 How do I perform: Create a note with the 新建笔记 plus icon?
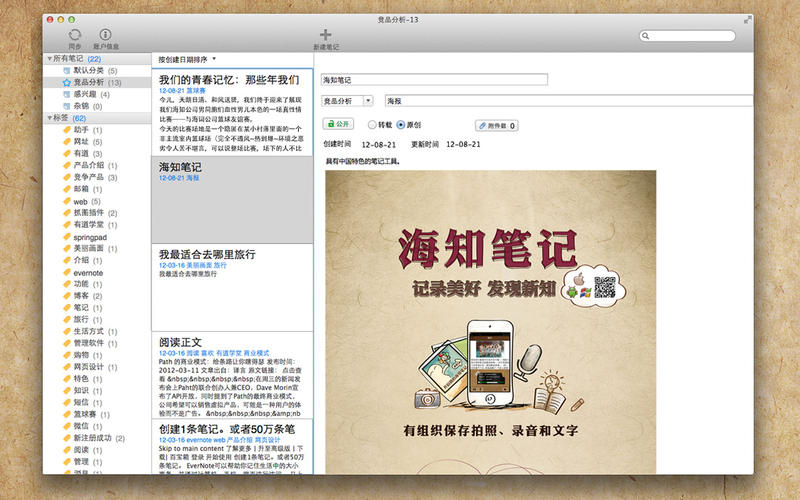(326, 35)
